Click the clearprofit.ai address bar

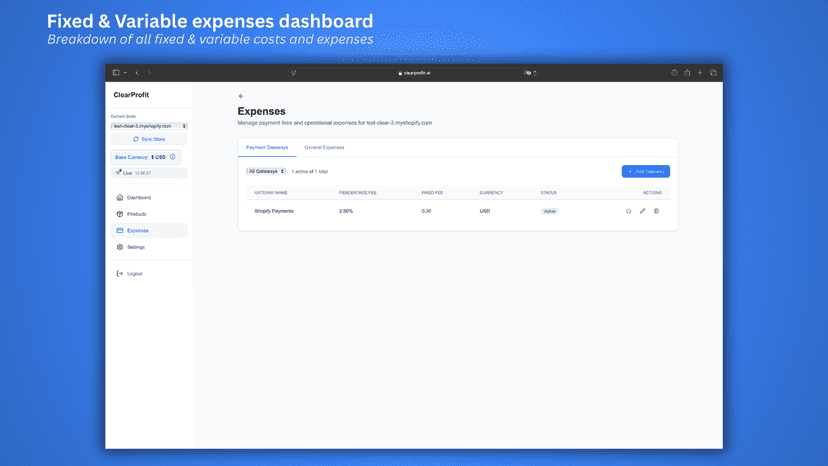[x=415, y=73]
